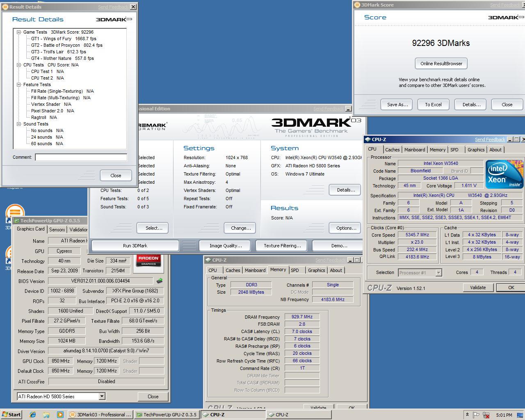Switch to Sensors tab in GPU-Z
Image resolution: width=525 pixels, height=420 pixels.
[x=57, y=230]
